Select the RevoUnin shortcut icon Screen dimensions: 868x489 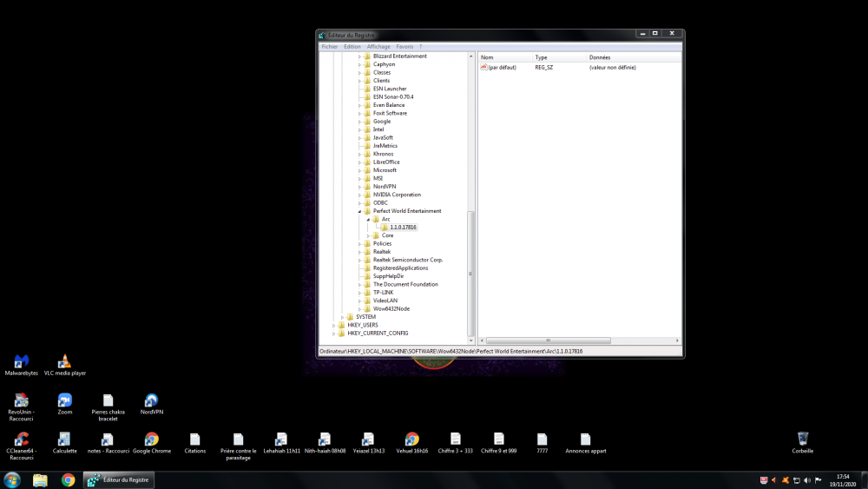22,407
